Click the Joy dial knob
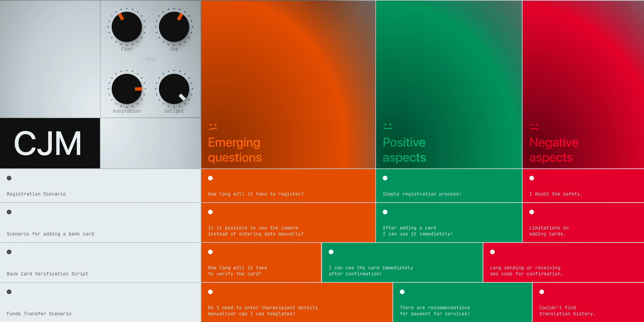Image resolution: width=644 pixels, height=322 pixels. point(174,27)
